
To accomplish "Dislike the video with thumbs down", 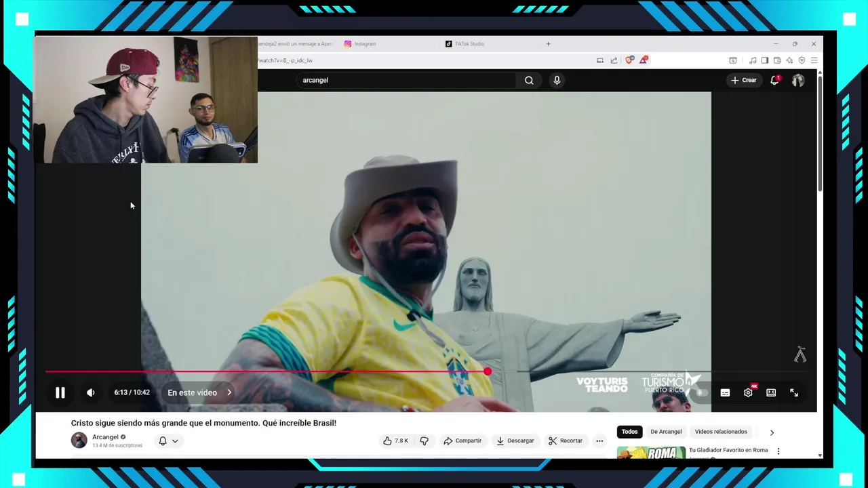I will 424,441.
